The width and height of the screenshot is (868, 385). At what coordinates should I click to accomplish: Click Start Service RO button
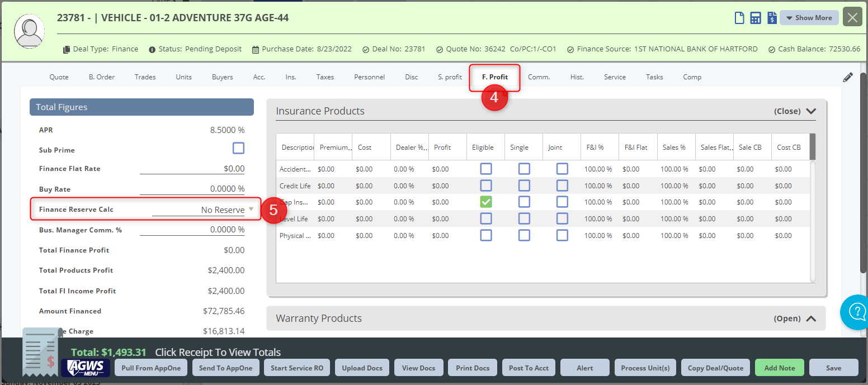[297, 368]
